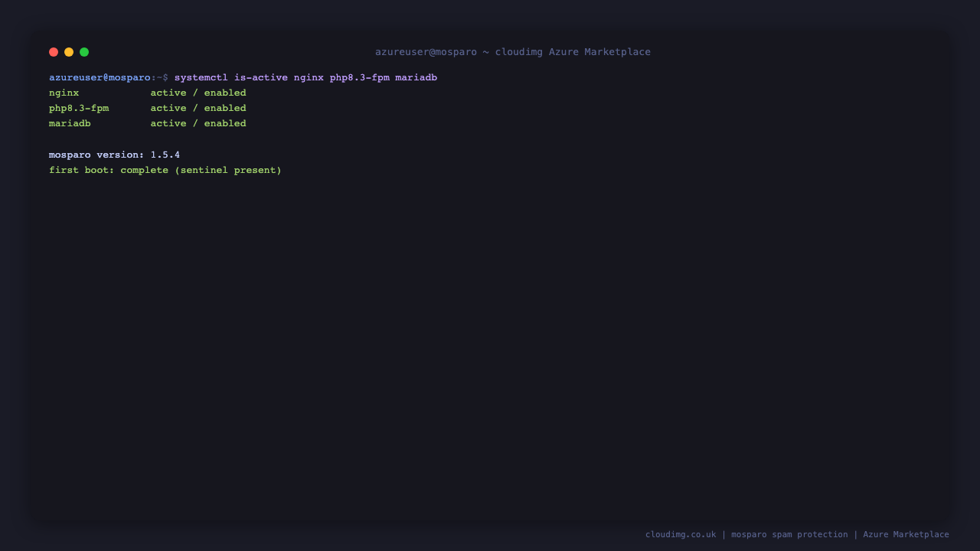The image size is (980, 551).
Task: Click the mariadb service name
Action: (70, 123)
